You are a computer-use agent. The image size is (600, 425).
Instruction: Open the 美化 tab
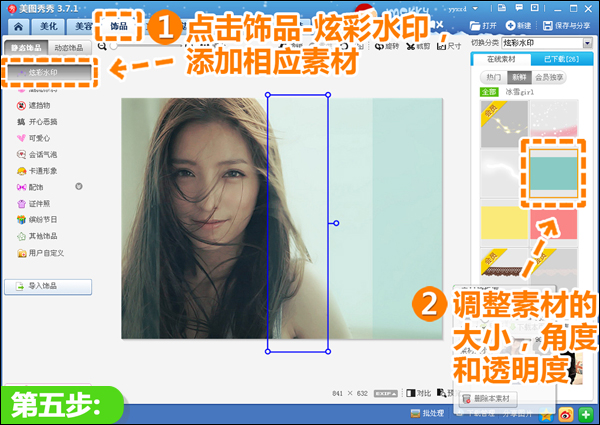[48, 26]
